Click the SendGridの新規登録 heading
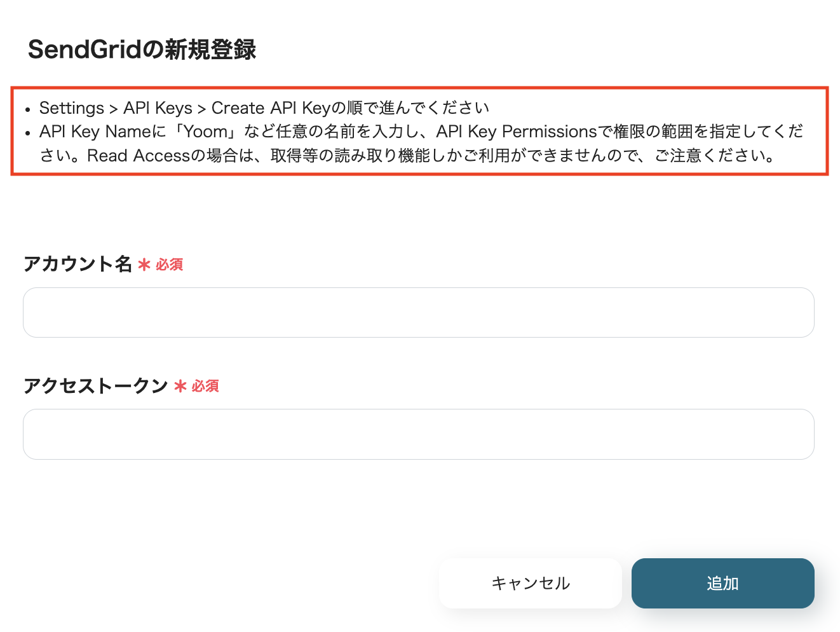Viewport: 840px width, 632px height. pyautogui.click(x=142, y=50)
